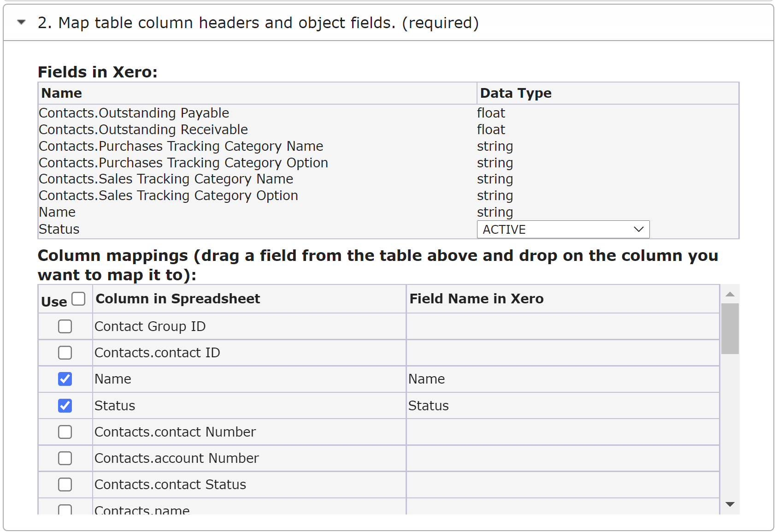Click the section 2 title text
The height and width of the screenshot is (532, 778).
(x=258, y=23)
